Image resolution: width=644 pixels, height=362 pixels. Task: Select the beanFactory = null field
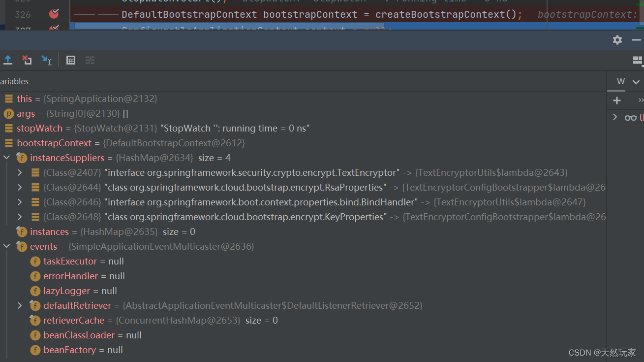click(76, 350)
